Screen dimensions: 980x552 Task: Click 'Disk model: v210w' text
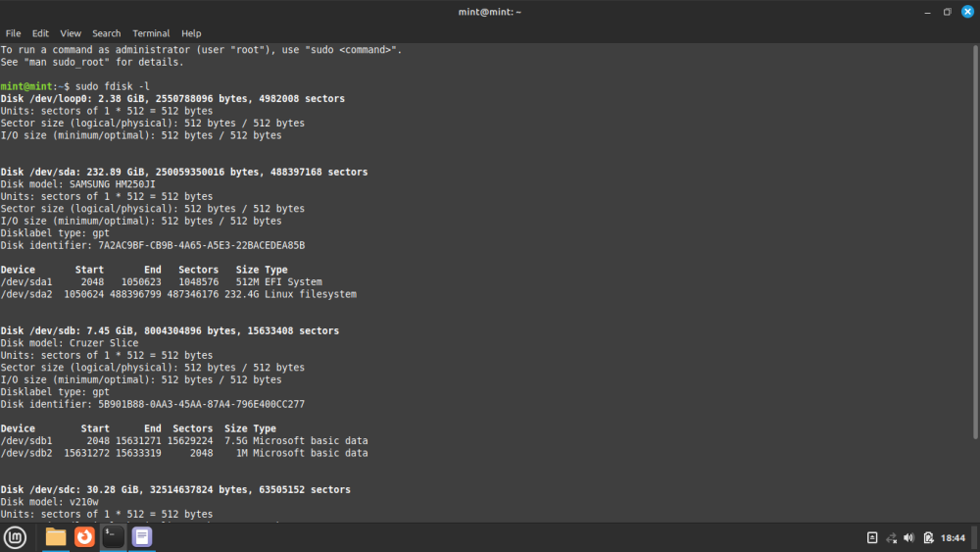[x=49, y=501]
